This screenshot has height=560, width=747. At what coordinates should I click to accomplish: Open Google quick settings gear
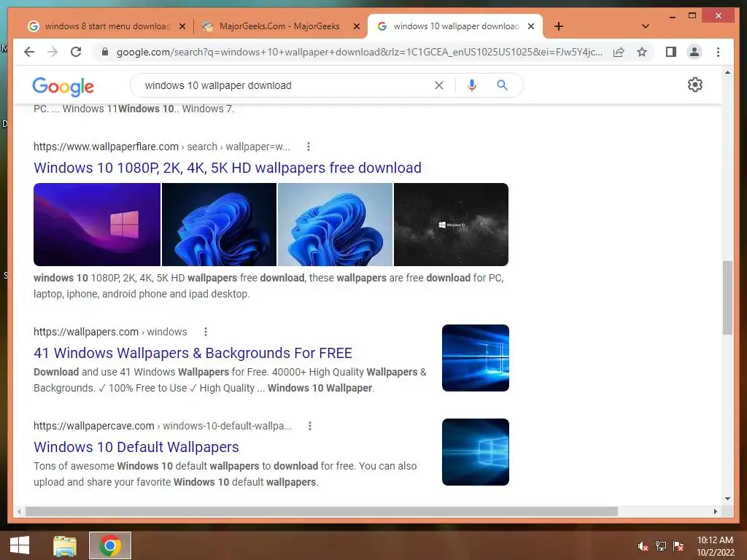(695, 85)
